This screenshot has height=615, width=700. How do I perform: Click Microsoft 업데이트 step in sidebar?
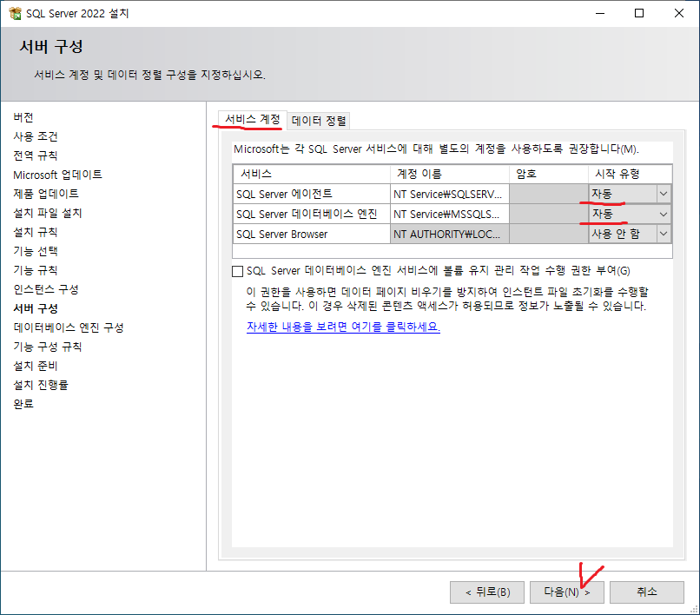[x=57, y=175]
